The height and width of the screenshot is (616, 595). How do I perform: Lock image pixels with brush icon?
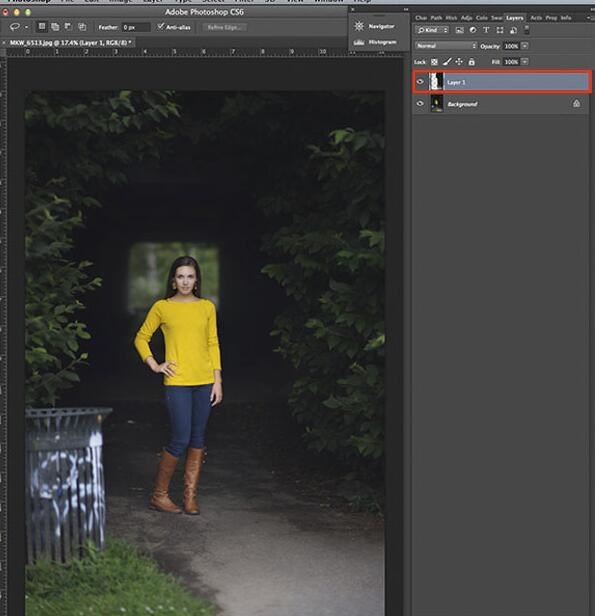[x=447, y=62]
